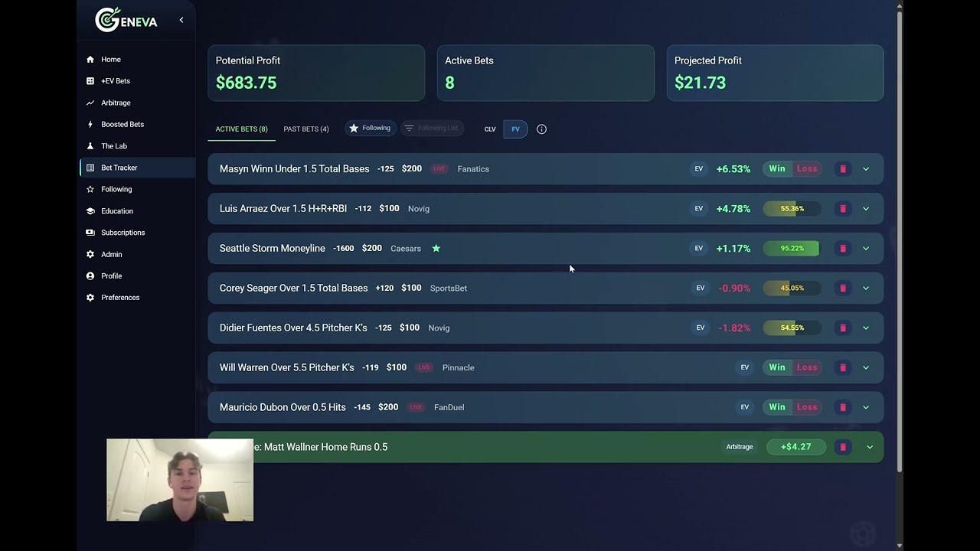980x551 pixels.
Task: Mark Will Warren bet as Win
Action: point(777,368)
